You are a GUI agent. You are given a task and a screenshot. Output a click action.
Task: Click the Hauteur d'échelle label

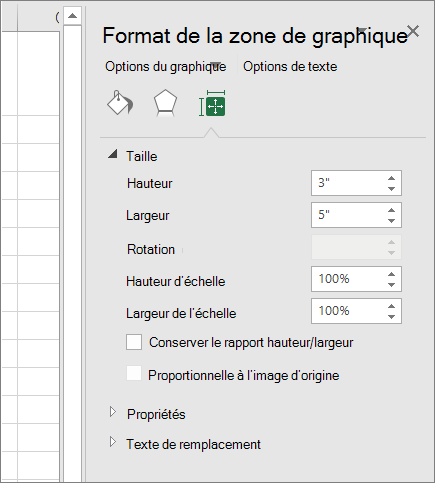point(176,281)
